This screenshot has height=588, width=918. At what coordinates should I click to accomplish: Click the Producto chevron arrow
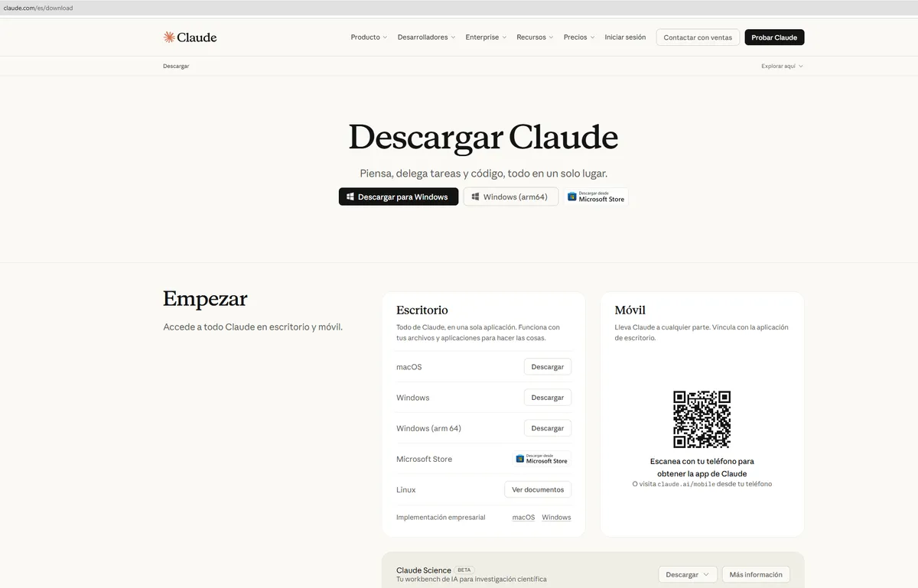point(385,37)
